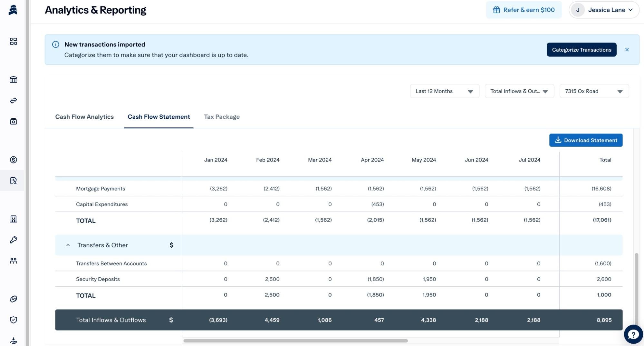Select the analytics report search icon

pyautogui.click(x=13, y=181)
